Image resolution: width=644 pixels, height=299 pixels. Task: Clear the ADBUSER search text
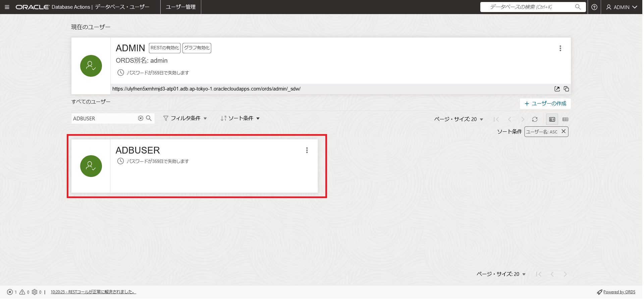click(141, 118)
